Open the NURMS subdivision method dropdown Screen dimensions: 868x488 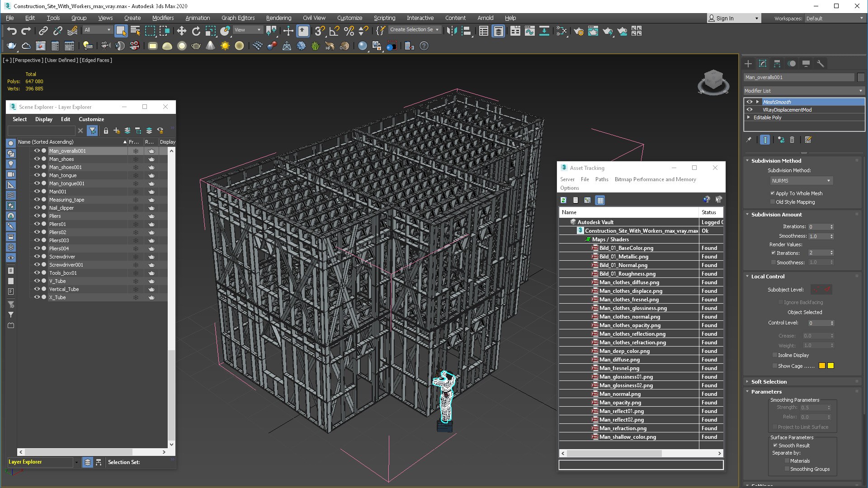801,181
